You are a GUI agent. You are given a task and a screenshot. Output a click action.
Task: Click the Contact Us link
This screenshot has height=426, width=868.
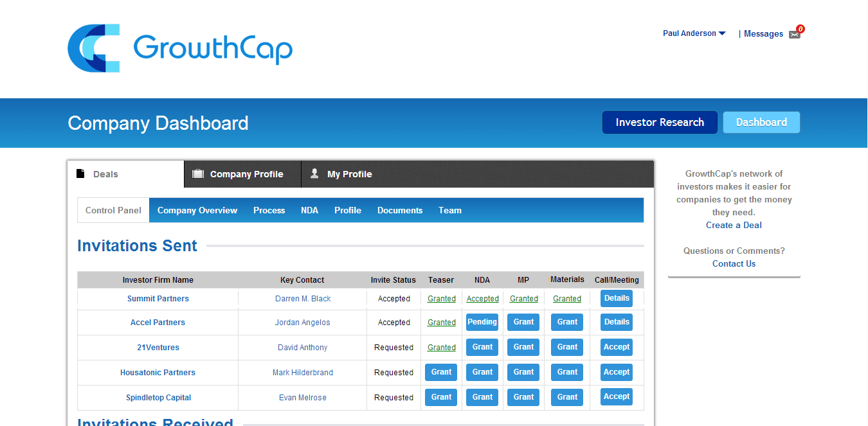734,263
